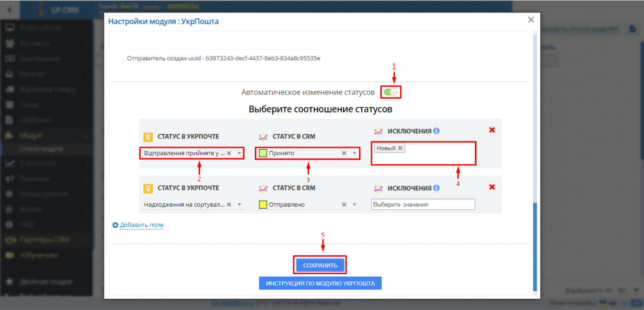Click plus icon before 'Добавить поле'
Image resolution: width=644 pixels, height=310 pixels.
(x=116, y=225)
